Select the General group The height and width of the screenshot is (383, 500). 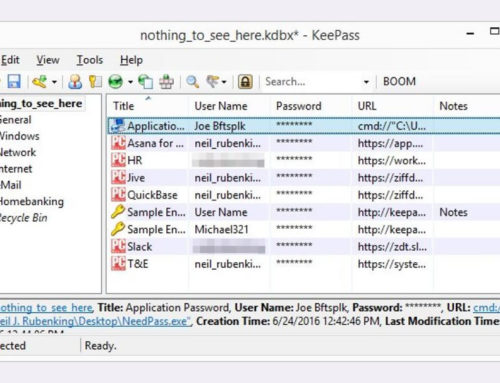[15, 120]
